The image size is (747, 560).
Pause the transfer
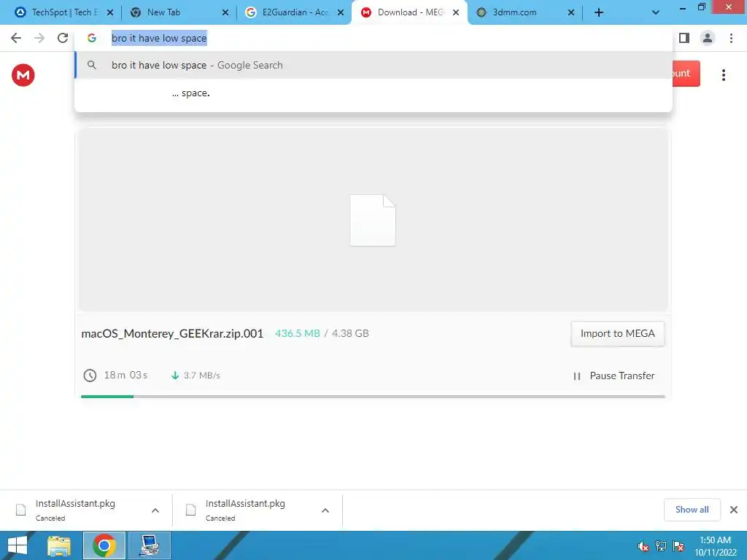tap(614, 376)
